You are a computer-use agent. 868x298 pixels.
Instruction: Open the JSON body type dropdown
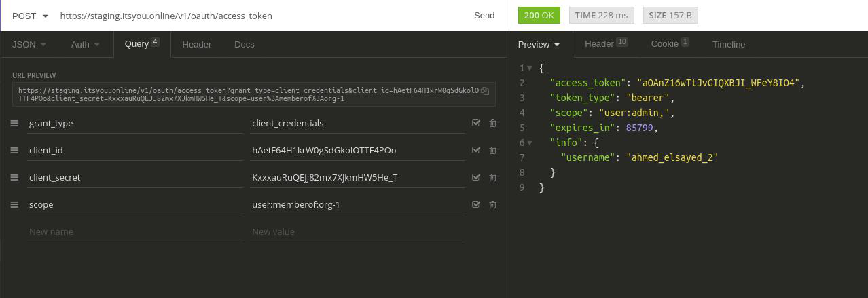[x=29, y=44]
